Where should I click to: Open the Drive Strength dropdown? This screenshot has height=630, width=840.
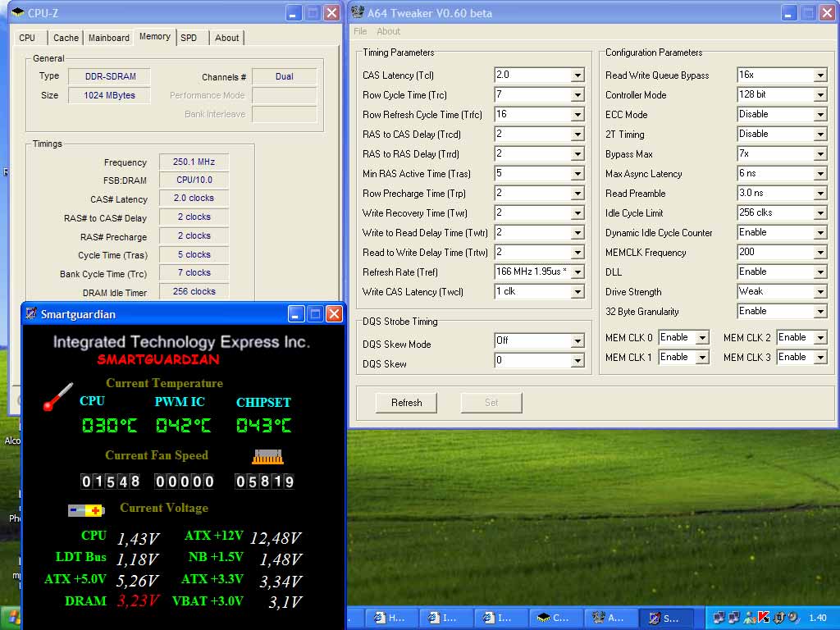point(820,292)
